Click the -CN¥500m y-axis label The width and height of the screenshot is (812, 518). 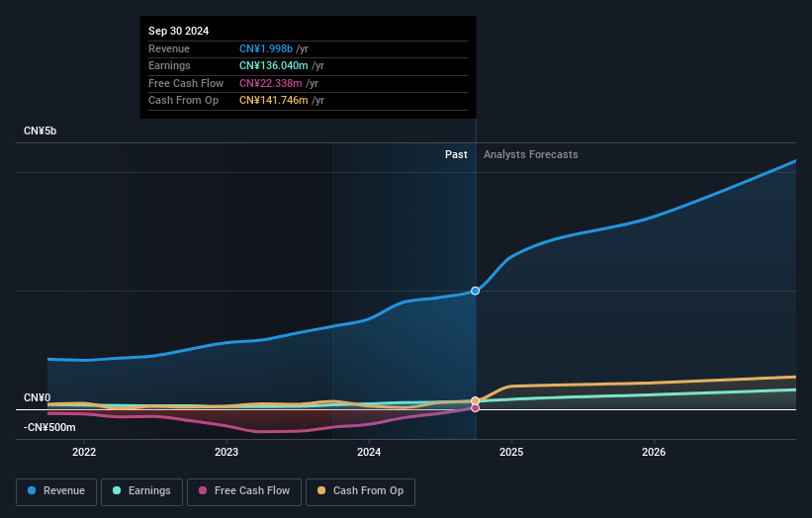point(49,427)
